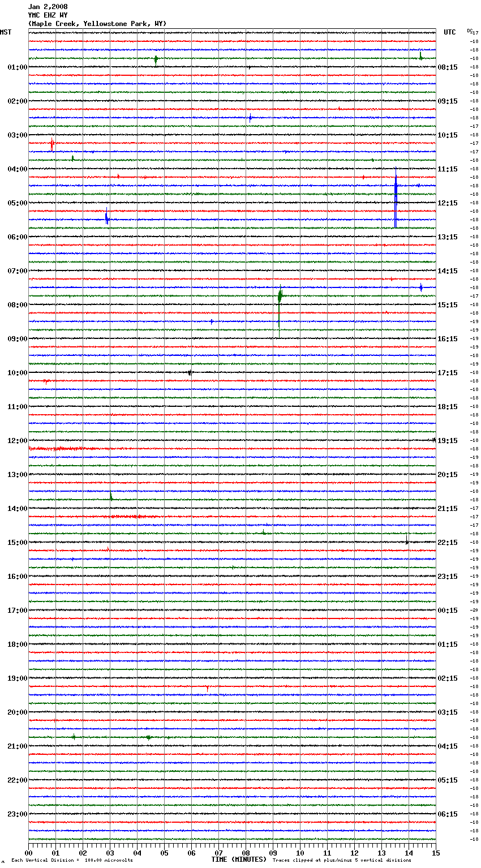This screenshot has height=868, width=481.
Task: Click the 06:15 UTC time label
Action: pos(448,814)
